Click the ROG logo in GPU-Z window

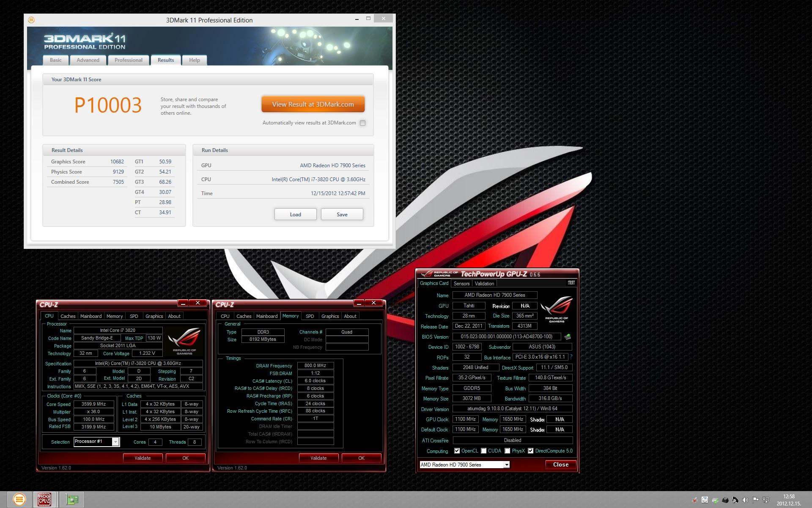[556, 309]
